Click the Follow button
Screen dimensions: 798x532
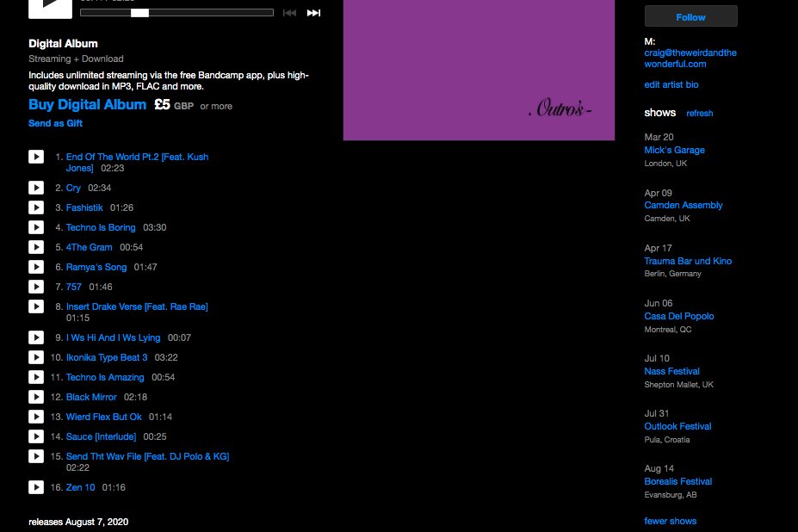tap(690, 17)
